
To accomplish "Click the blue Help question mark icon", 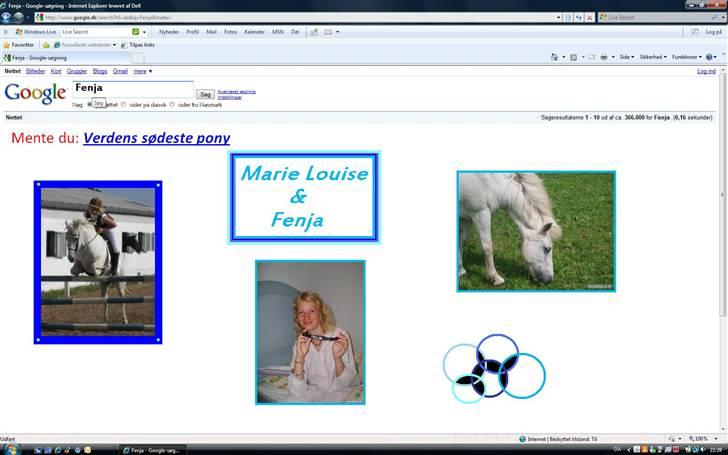I will 709,57.
